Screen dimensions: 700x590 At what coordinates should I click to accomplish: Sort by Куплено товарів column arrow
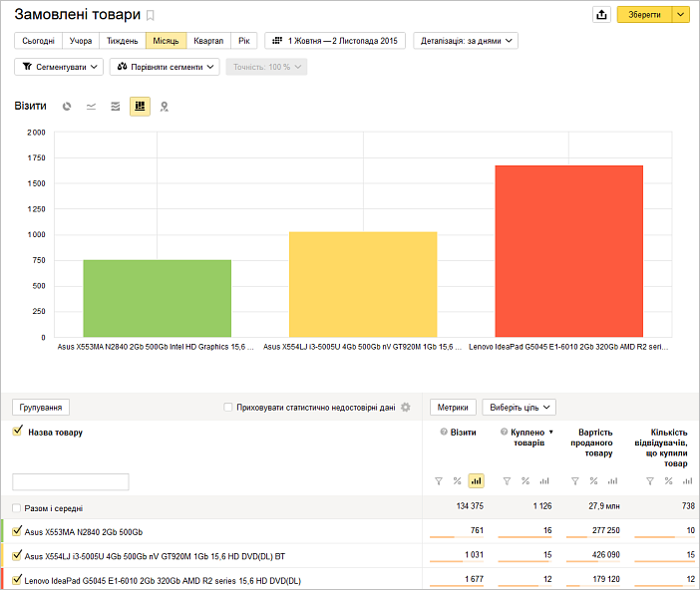point(550,432)
